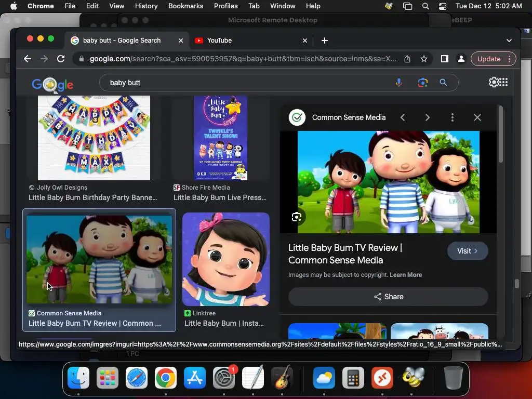
Task: Open the Profiles menu
Action: [225, 6]
